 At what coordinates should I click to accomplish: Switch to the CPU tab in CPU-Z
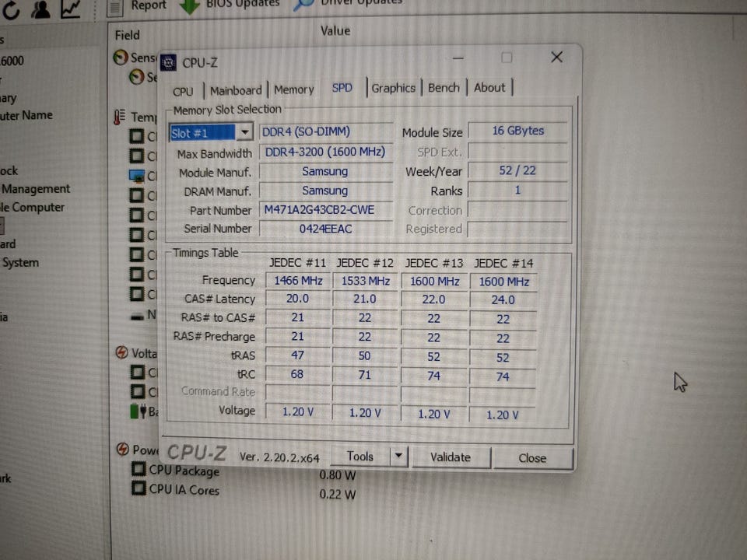coord(183,91)
